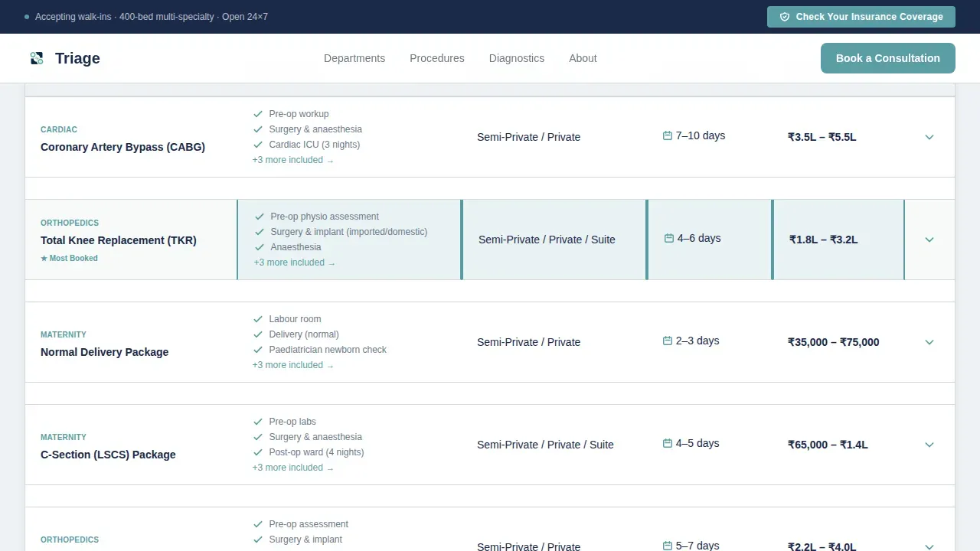This screenshot has height=551, width=980.
Task: Click checkmark icon next to Cardiac ICU (3 nights)
Action: 258,145
